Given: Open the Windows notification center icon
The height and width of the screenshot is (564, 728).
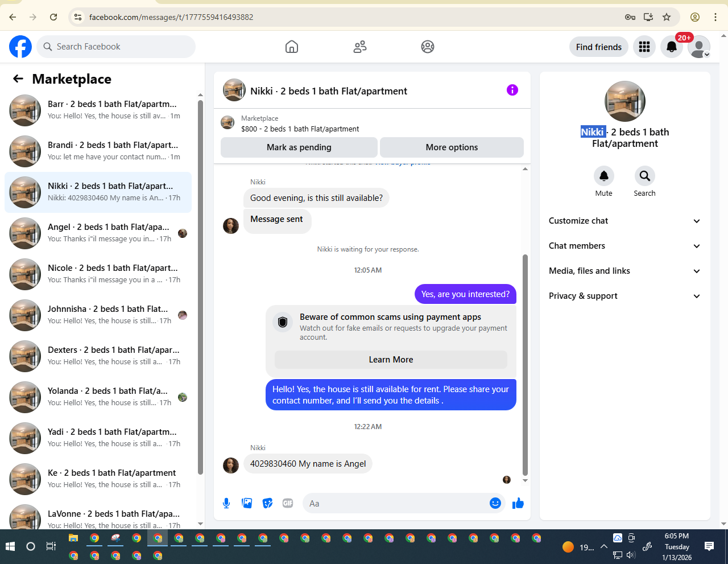Looking at the screenshot, I should (709, 546).
